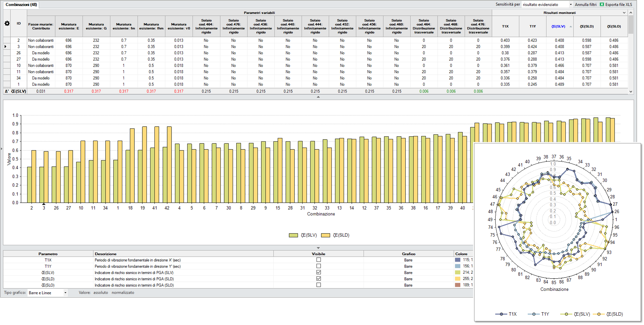644x325 pixels.
Task: Expand the Risultati monitorati chevron
Action: click(x=624, y=13)
